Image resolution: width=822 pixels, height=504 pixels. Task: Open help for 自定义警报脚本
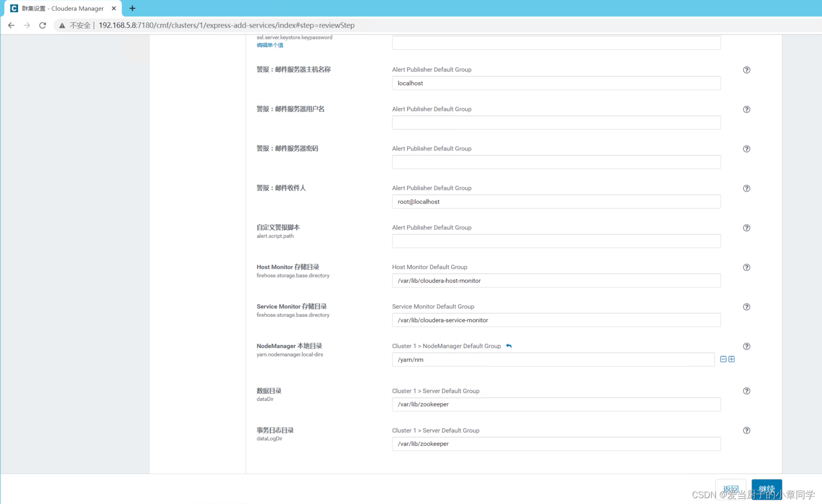[x=746, y=228]
